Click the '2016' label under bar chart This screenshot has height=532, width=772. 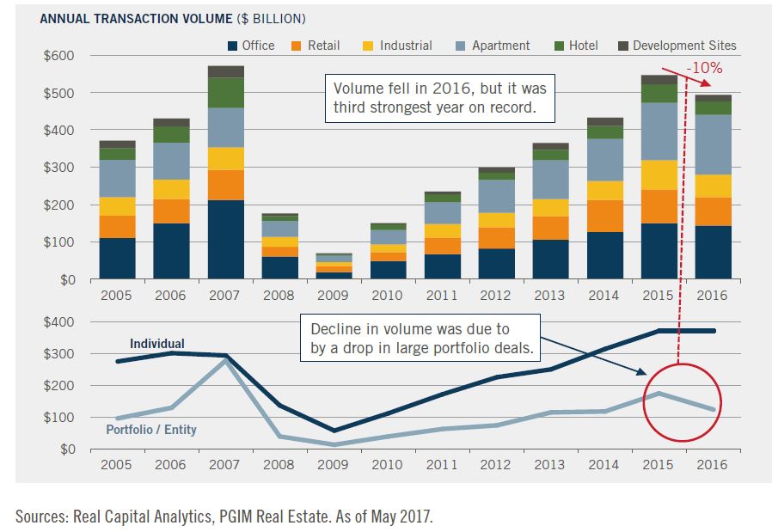(712, 296)
